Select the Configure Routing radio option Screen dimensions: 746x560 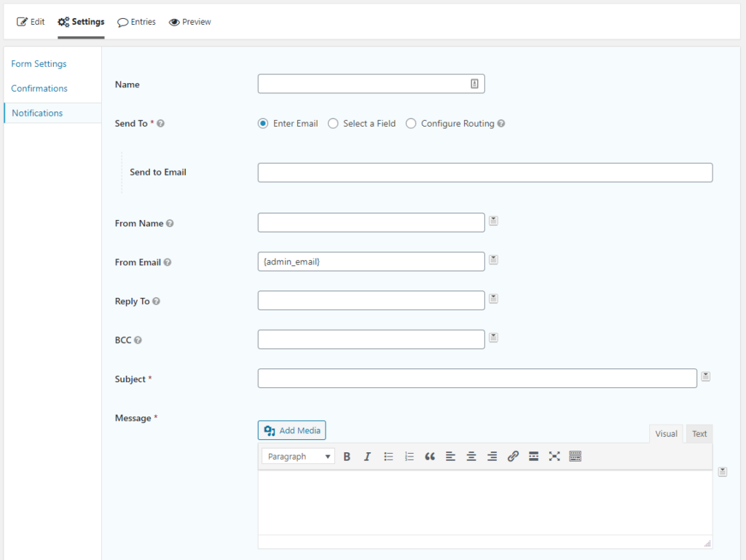pyautogui.click(x=411, y=124)
